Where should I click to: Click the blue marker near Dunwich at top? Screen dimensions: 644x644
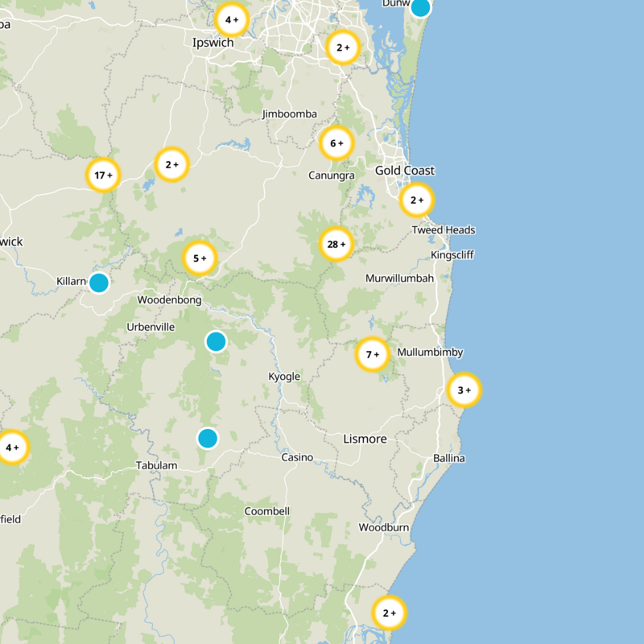point(419,10)
